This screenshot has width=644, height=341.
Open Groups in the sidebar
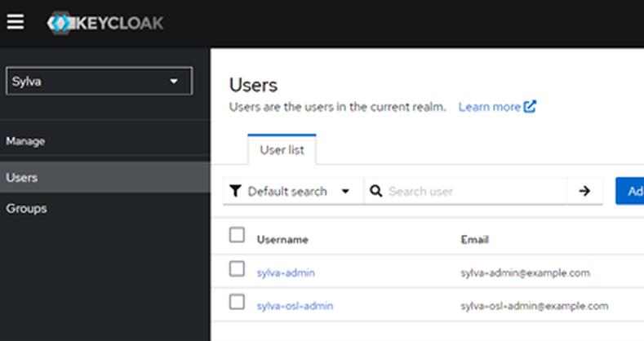click(x=26, y=208)
